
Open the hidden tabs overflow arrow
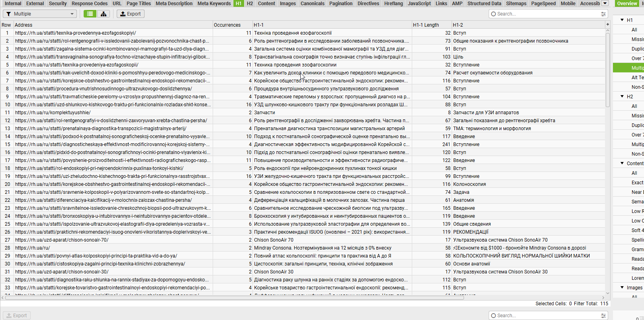coord(605,3)
